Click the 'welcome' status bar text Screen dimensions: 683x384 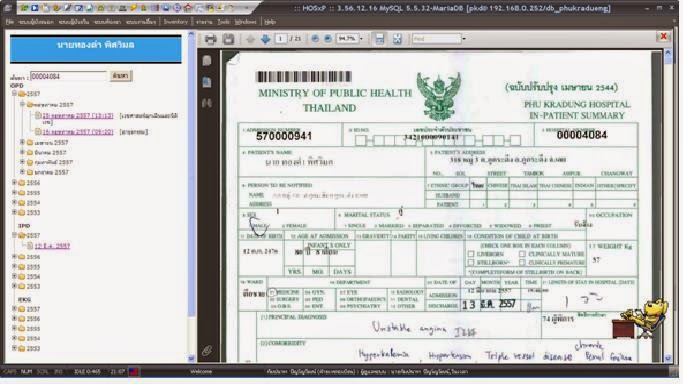(201, 371)
